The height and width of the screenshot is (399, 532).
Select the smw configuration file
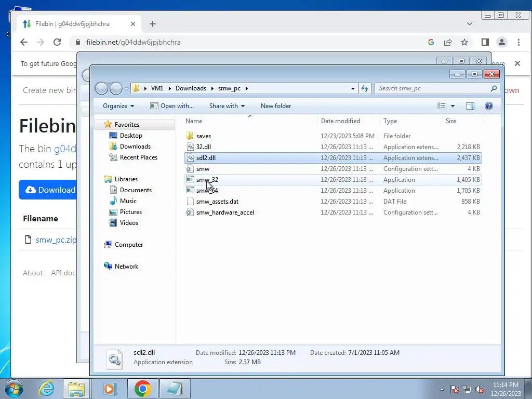point(203,169)
